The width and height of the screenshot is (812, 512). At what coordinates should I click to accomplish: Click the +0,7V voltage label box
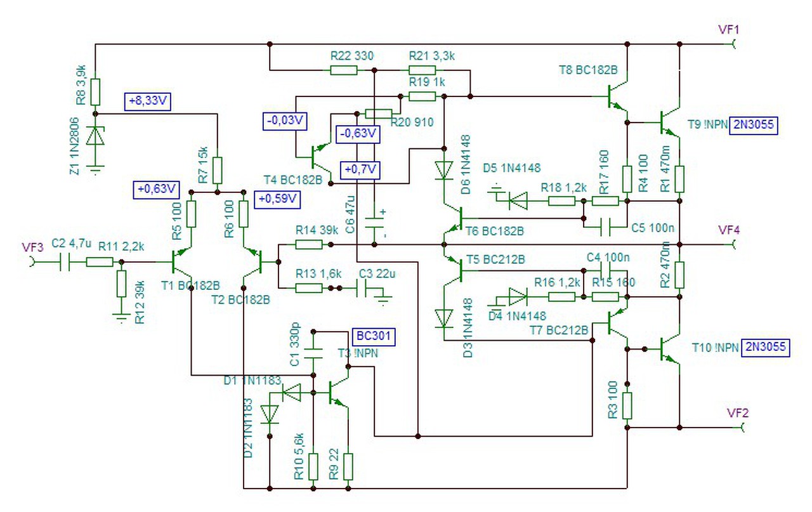[x=360, y=170]
